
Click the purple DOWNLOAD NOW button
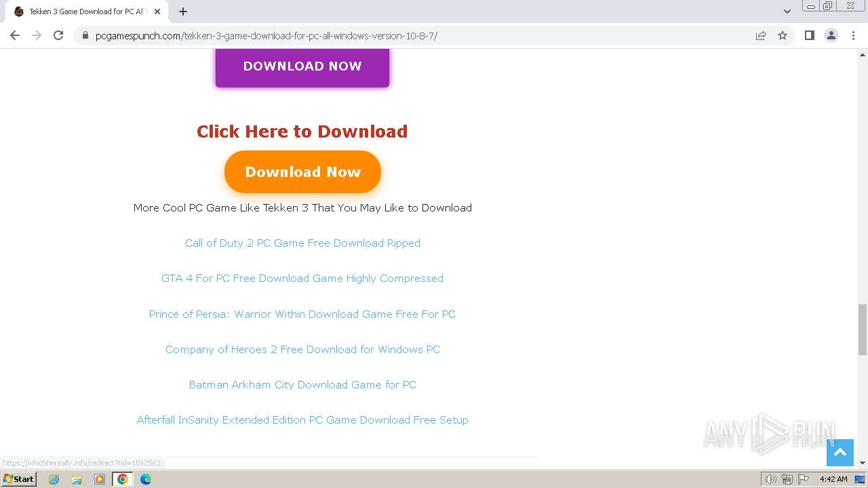tap(302, 66)
